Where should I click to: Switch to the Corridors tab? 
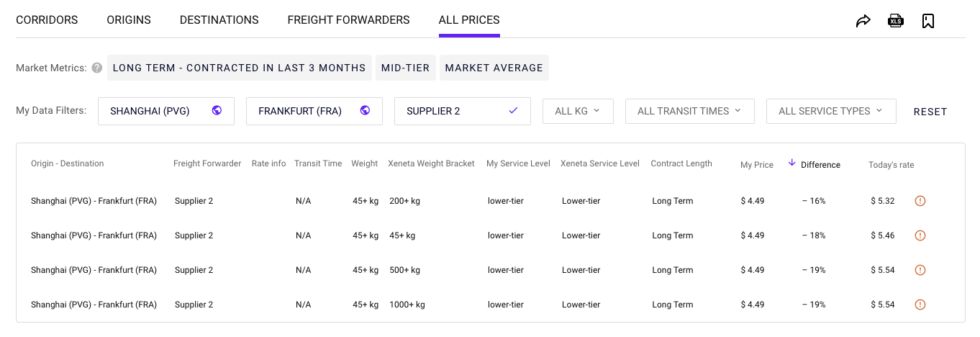click(47, 20)
